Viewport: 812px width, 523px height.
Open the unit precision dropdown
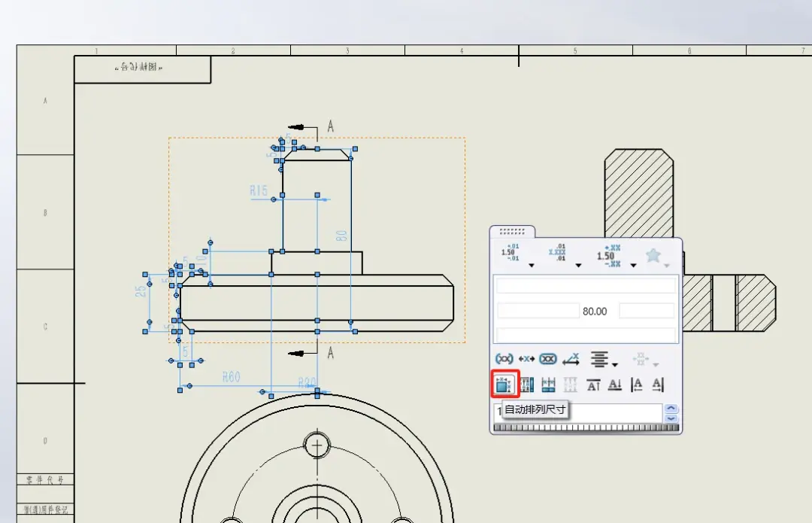578,266
